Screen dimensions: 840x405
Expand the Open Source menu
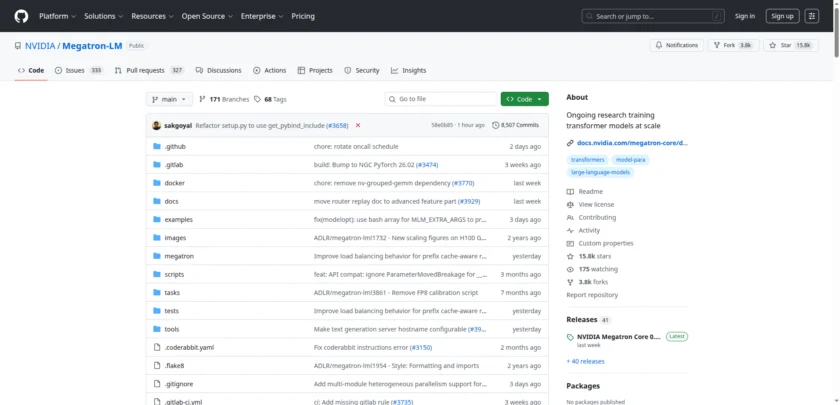click(x=207, y=16)
